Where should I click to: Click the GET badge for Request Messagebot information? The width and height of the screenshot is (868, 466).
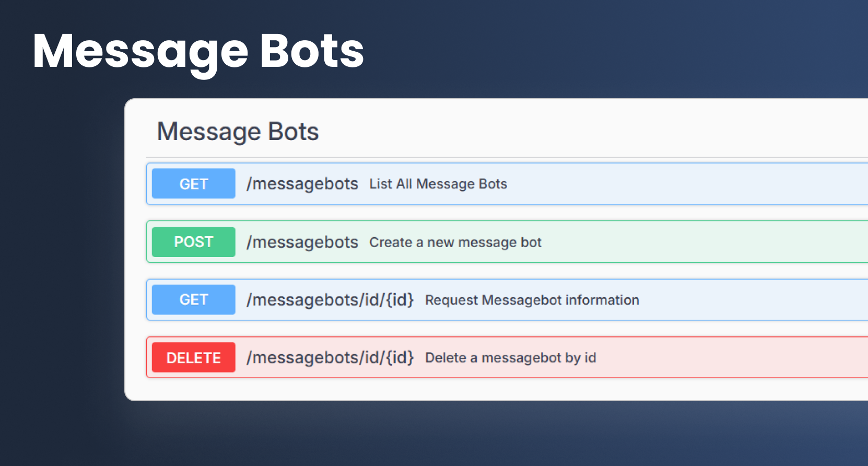(193, 299)
